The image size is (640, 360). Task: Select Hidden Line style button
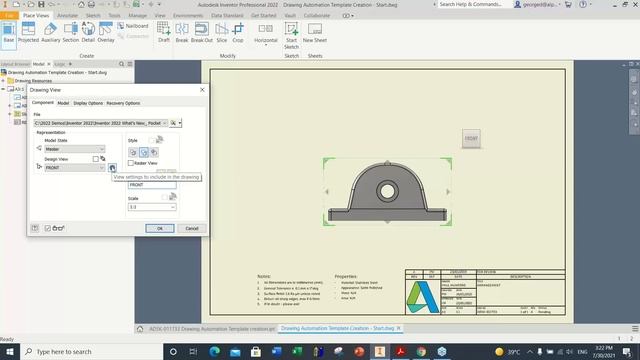click(x=133, y=152)
